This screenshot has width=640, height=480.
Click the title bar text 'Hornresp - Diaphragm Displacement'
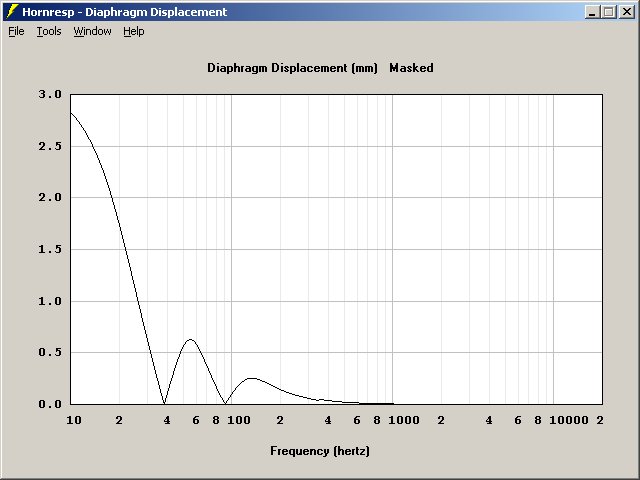pyautogui.click(x=124, y=12)
